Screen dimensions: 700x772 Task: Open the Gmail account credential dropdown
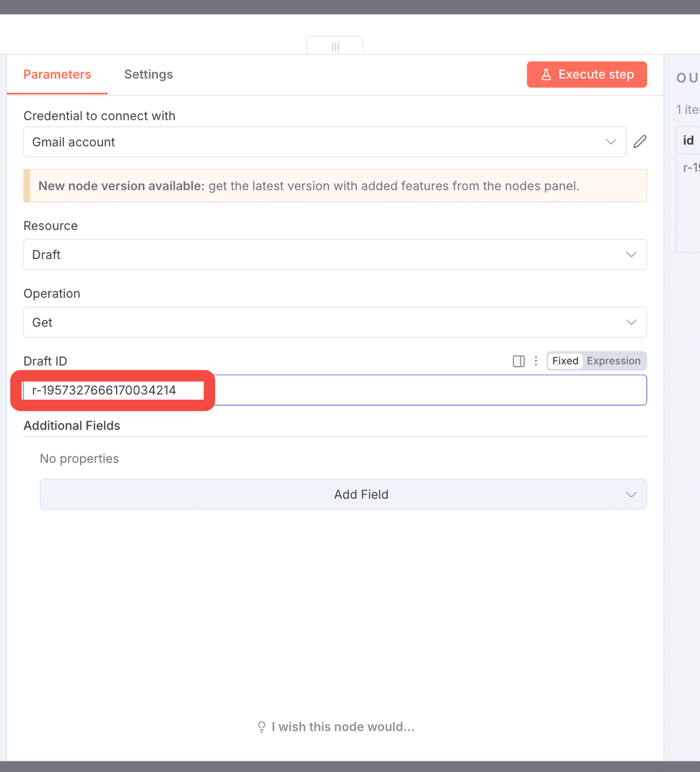(324, 142)
